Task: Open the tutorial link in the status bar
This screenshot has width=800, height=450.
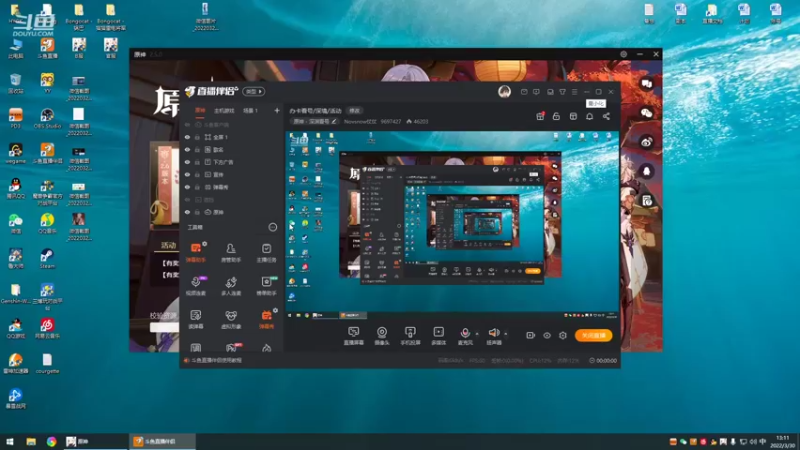Action: pyautogui.click(x=216, y=360)
